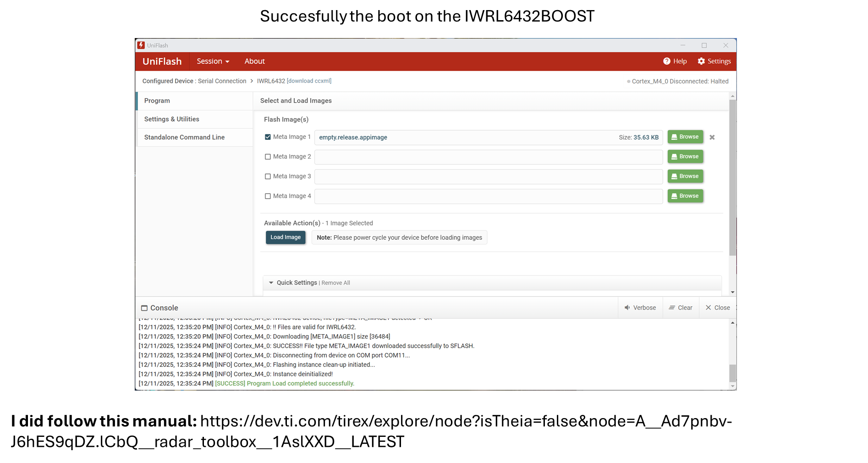The image size is (868, 463).
Task: Enable the Meta Image 3 checkbox
Action: [x=268, y=176]
